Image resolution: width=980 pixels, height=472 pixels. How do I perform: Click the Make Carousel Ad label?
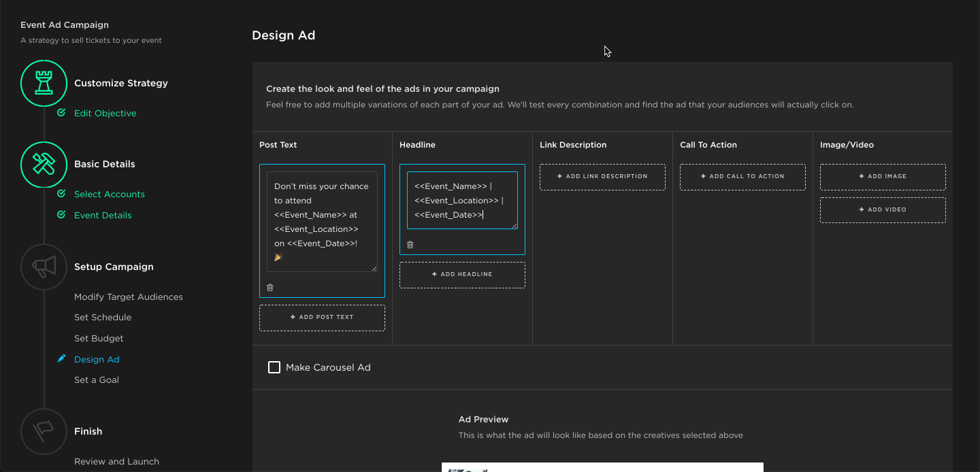click(328, 367)
